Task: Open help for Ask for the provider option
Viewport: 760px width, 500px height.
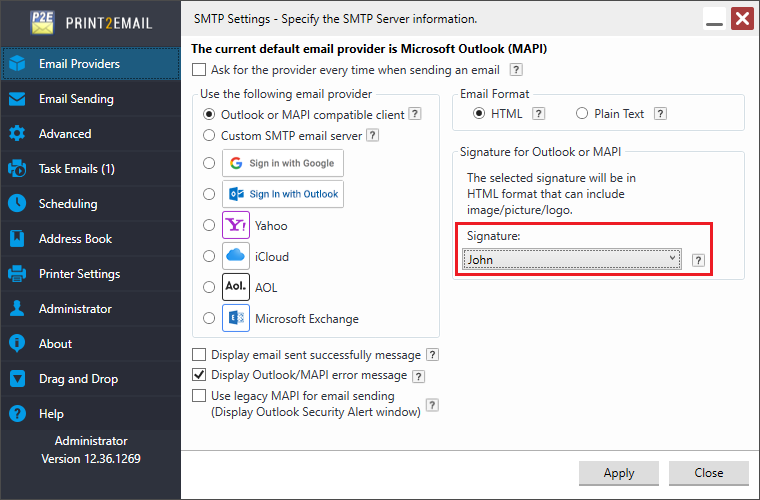Action: pyautogui.click(x=516, y=70)
